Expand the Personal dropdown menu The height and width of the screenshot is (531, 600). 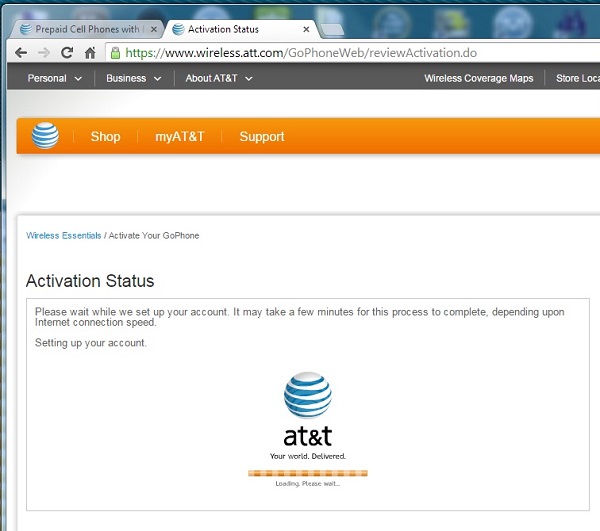tap(55, 78)
